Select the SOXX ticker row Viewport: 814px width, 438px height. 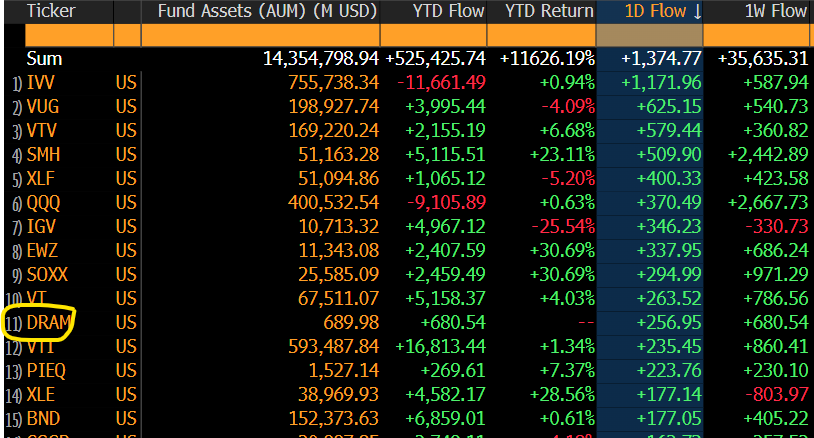49,274
